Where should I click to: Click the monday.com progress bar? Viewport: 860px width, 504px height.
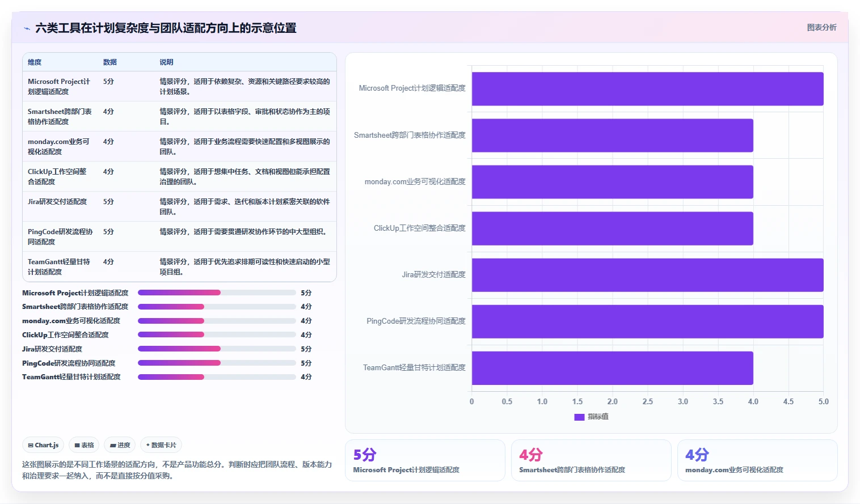[x=217, y=321]
